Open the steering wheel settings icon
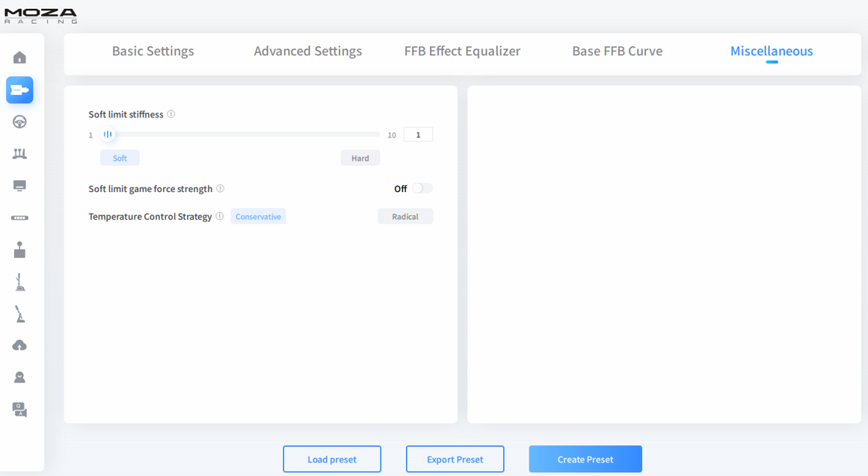868x476 pixels. tap(19, 122)
